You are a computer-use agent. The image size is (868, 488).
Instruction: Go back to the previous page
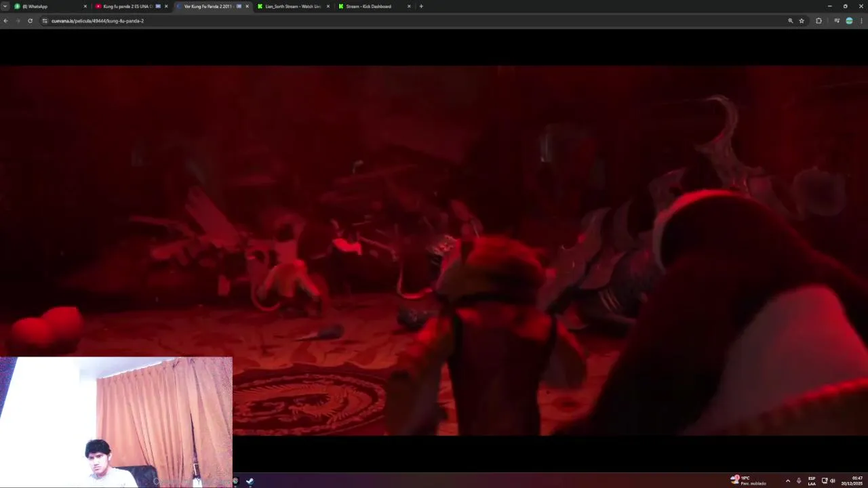[x=5, y=21]
